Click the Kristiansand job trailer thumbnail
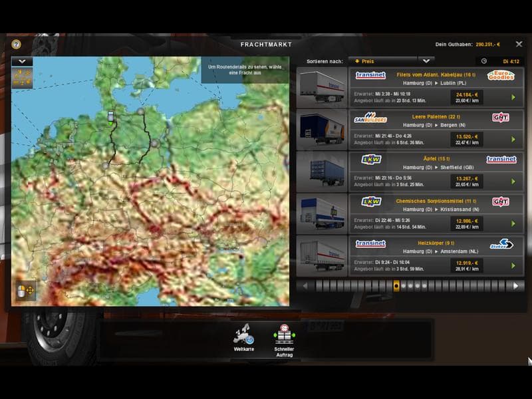532x399 pixels. 322,213
